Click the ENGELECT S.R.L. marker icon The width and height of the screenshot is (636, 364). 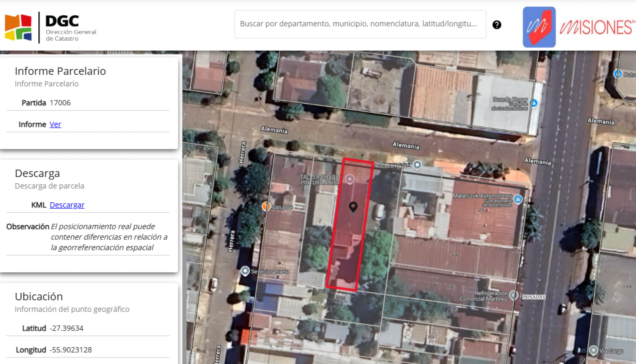[416, 165]
